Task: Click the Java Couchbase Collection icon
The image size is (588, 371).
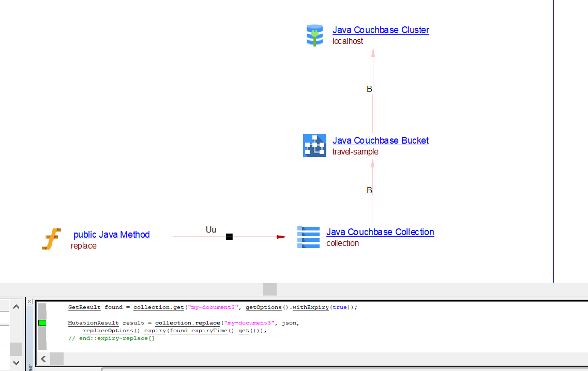Action: click(x=308, y=237)
